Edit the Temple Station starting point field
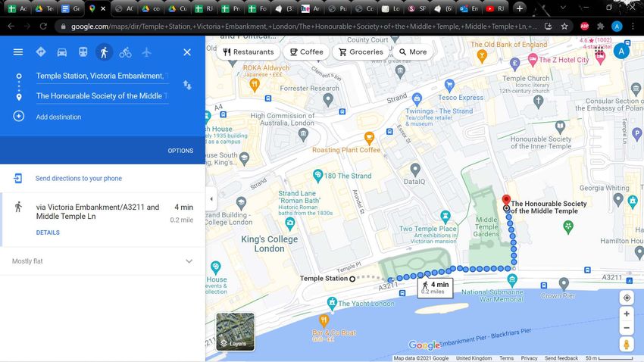Viewport: 644px width, 362px height. click(x=102, y=76)
